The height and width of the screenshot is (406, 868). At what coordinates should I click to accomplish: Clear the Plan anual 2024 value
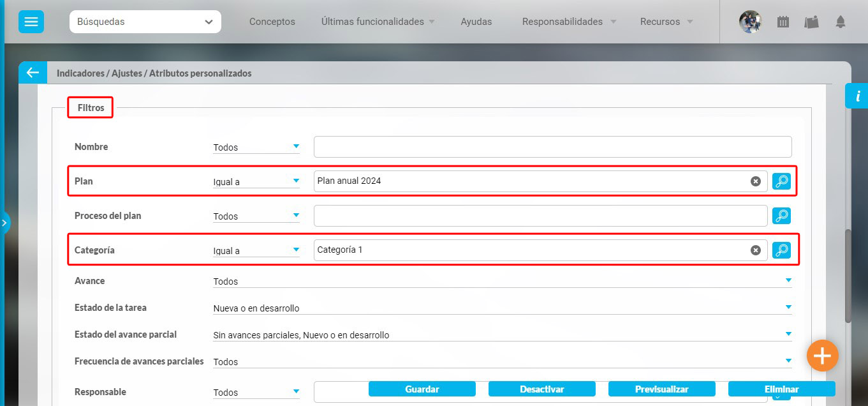(x=756, y=181)
